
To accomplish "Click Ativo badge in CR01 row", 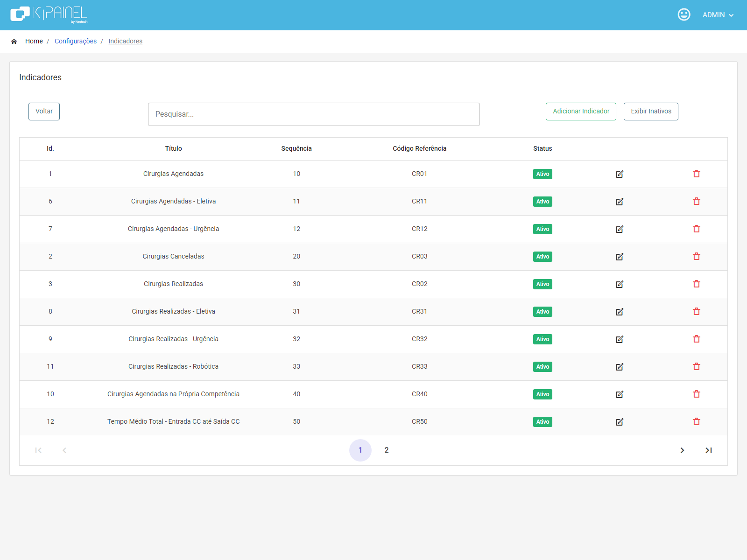I will tap(543, 174).
